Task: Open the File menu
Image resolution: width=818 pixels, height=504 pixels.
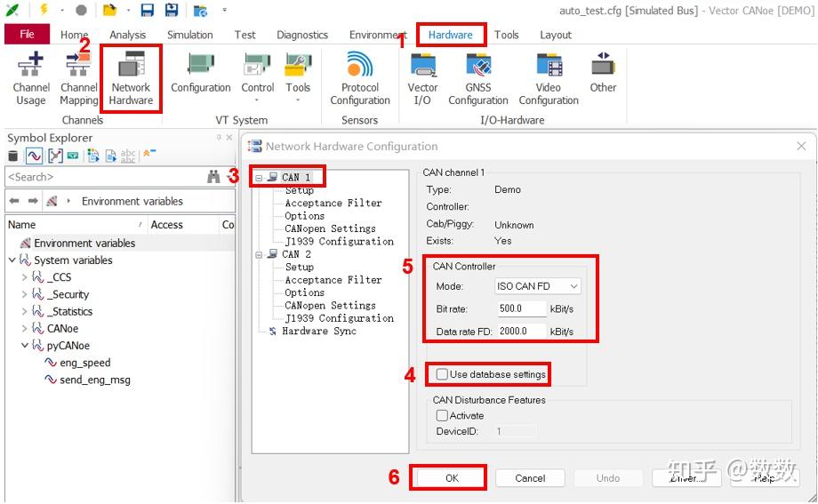Action: (28, 35)
